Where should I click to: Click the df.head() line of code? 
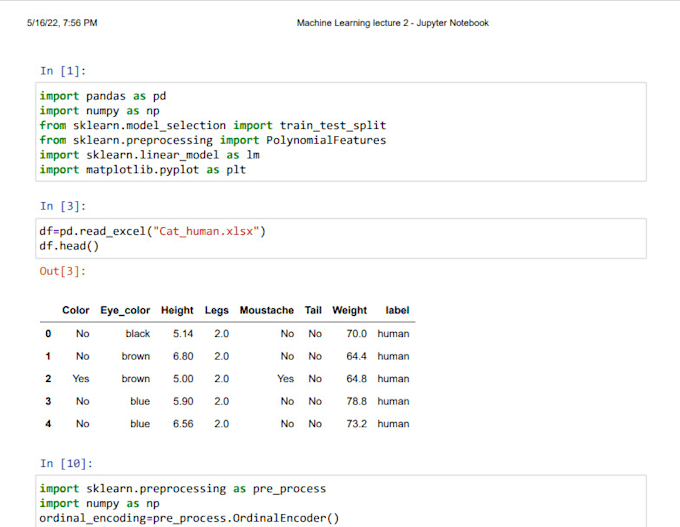(x=69, y=246)
